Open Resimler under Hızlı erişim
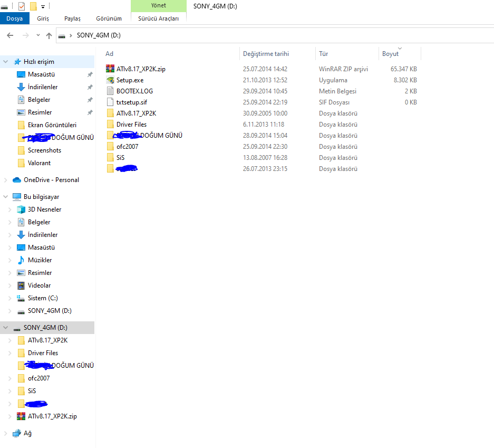The width and height of the screenshot is (494, 448). (40, 112)
